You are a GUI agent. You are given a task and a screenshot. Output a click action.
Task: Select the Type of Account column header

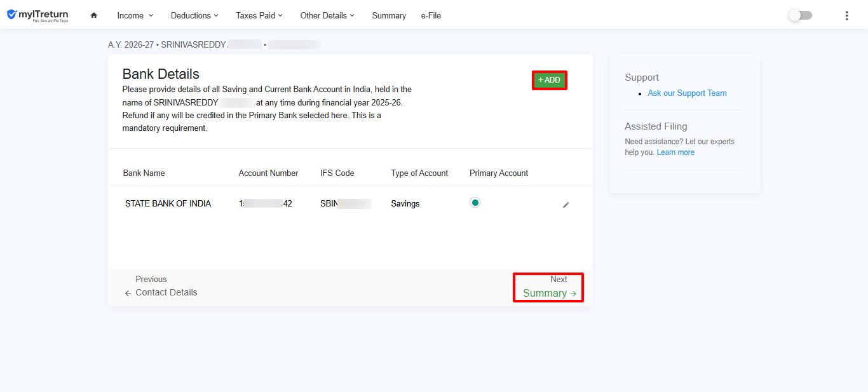(x=419, y=173)
